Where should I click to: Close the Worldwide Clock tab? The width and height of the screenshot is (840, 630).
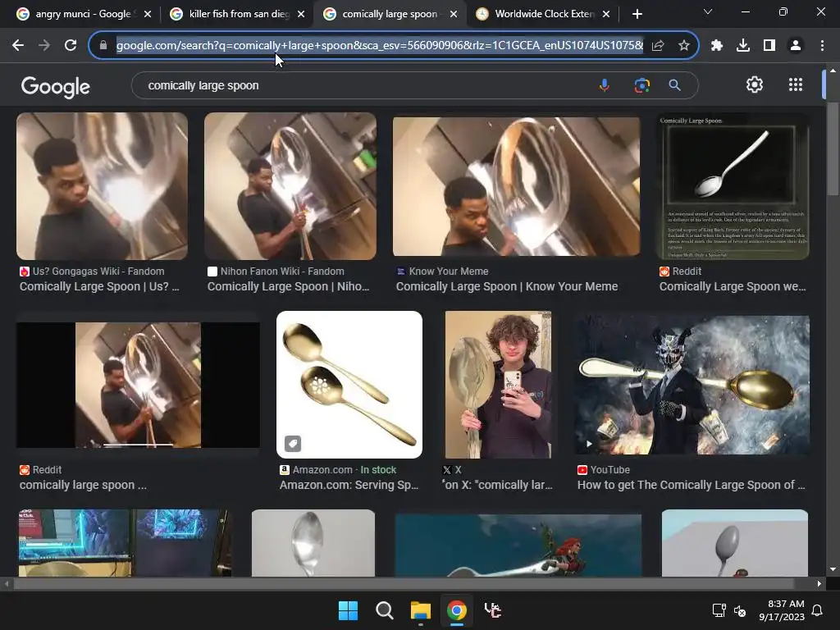tap(606, 14)
